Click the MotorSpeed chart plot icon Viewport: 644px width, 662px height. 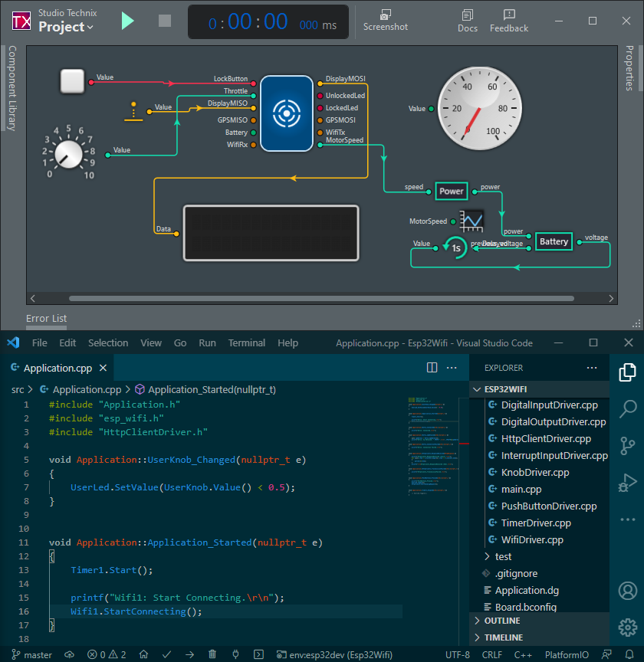(472, 221)
